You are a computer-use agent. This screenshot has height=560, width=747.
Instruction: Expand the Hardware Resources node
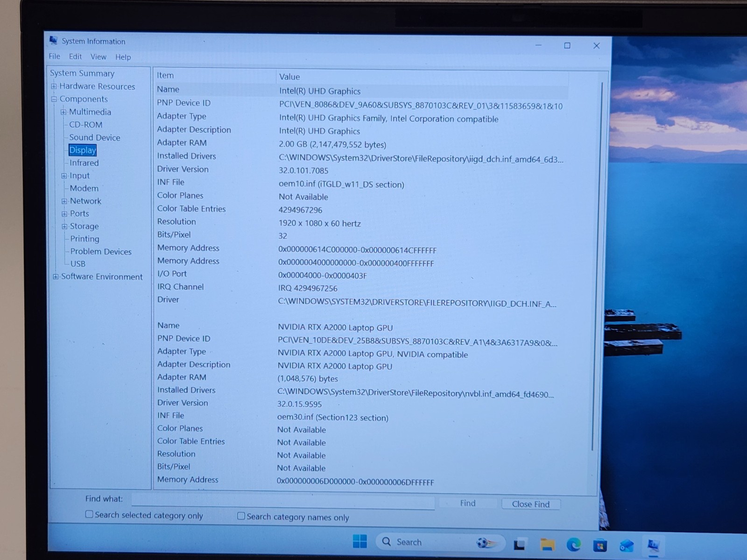pos(54,86)
